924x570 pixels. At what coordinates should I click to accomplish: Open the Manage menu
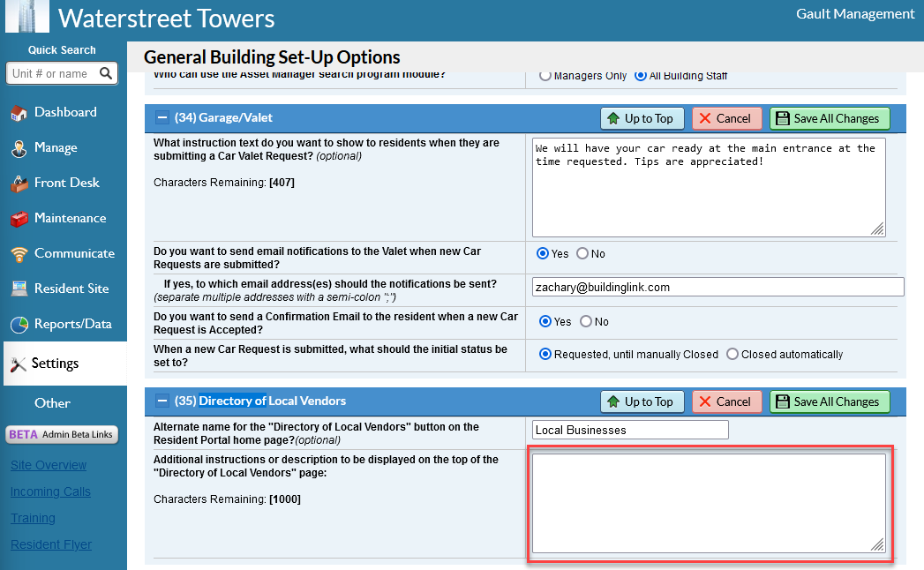[x=56, y=147]
